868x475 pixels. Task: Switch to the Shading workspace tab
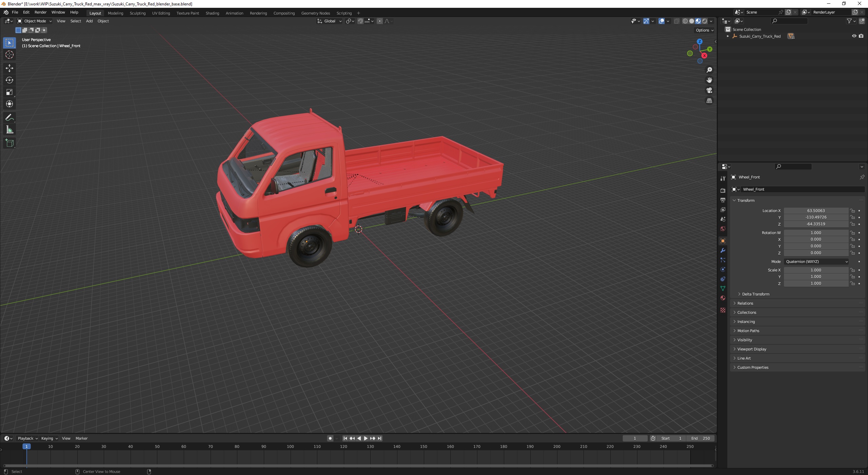pos(212,13)
